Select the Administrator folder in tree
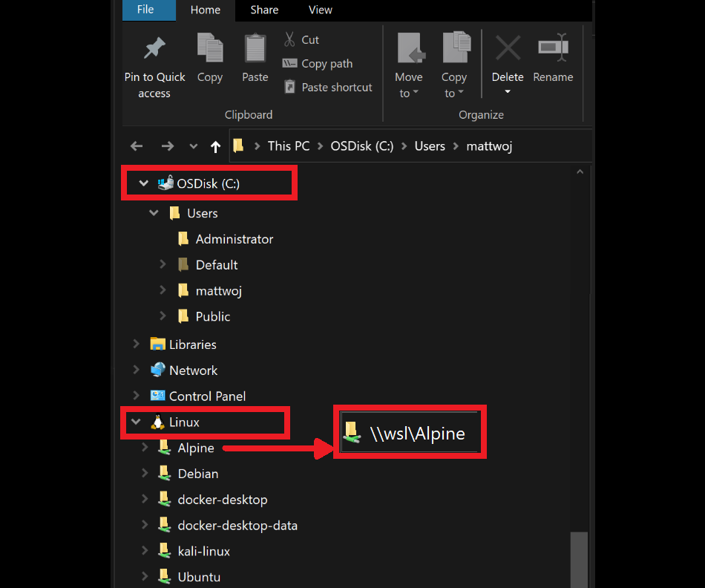This screenshot has height=588, width=705. (x=235, y=239)
